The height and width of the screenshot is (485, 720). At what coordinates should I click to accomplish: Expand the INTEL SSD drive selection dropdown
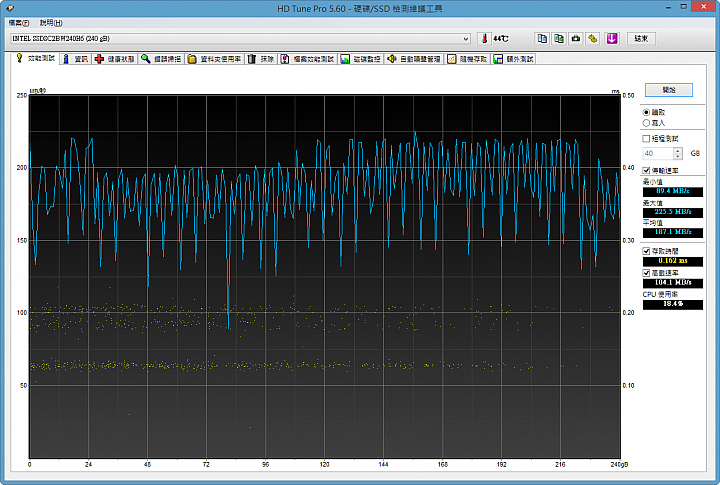pyautogui.click(x=465, y=38)
